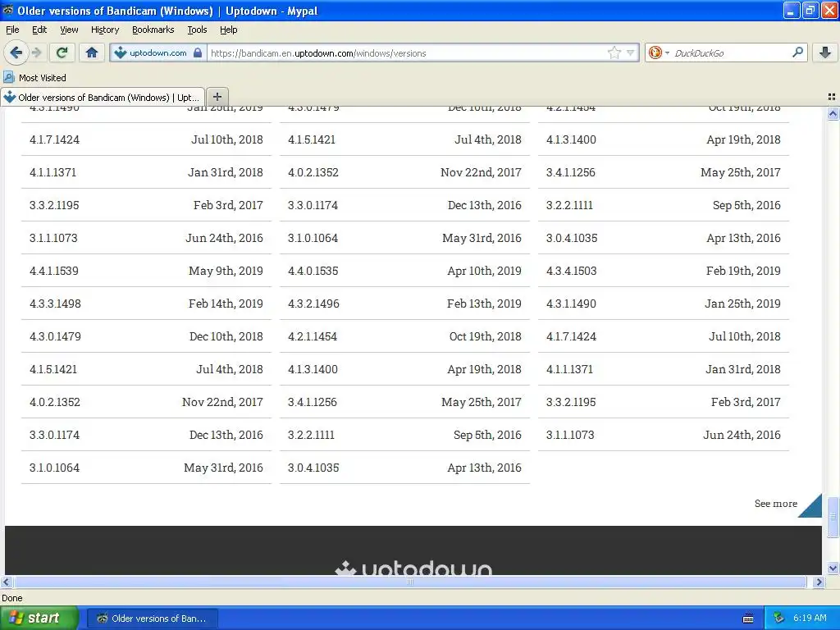Screen dimensions: 840x630
Task: Open the Most Visited bookmarks folder
Action: pyautogui.click(x=34, y=78)
